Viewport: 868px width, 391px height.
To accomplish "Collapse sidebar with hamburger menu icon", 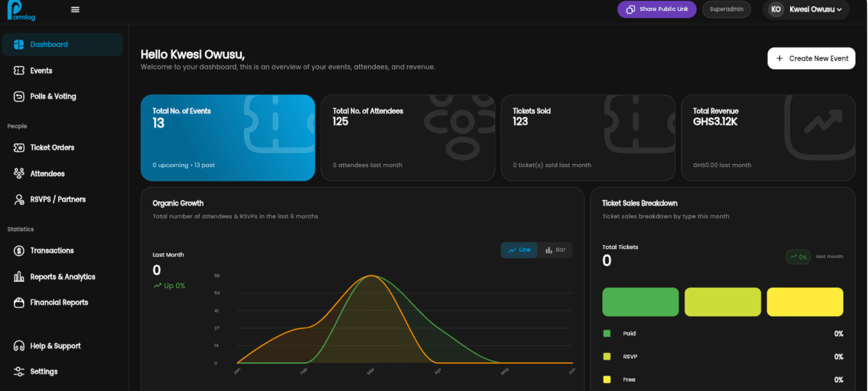I will (75, 9).
